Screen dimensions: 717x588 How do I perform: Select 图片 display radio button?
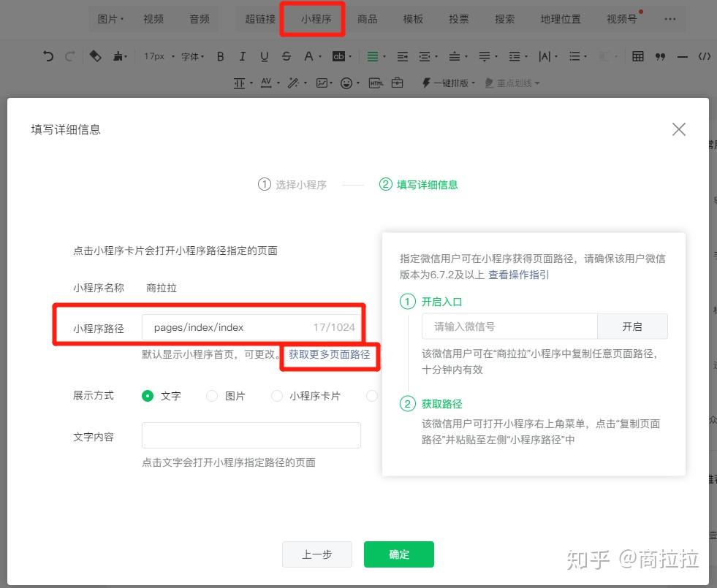[212, 396]
